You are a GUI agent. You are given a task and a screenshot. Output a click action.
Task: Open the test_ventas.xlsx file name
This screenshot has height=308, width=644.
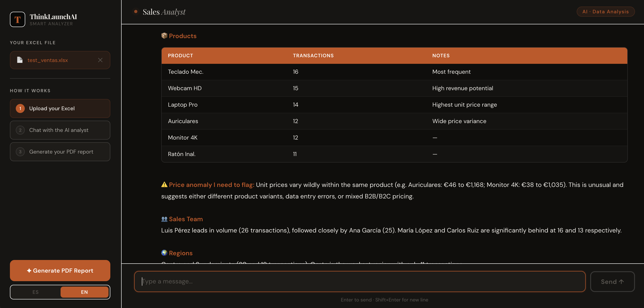(48, 60)
